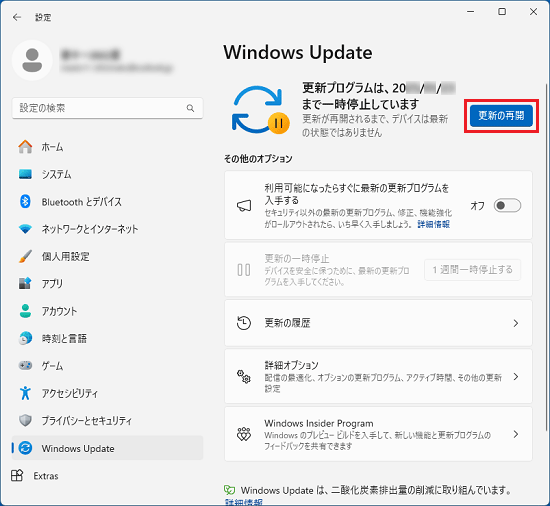The width and height of the screenshot is (550, 506).
Task: Click the 時刻と言語 label in sidebar
Action: pyautogui.click(x=64, y=338)
